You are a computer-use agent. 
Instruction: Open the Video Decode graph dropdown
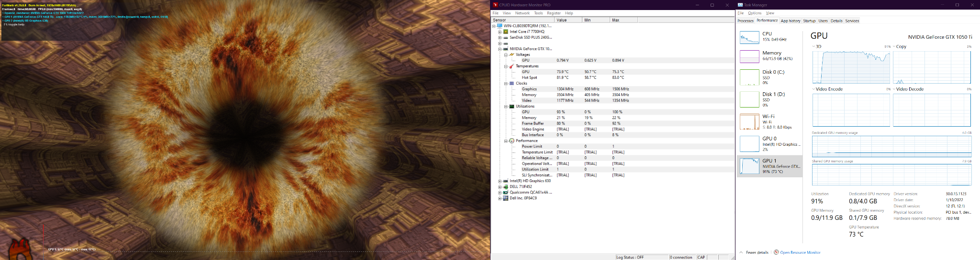[894, 89]
